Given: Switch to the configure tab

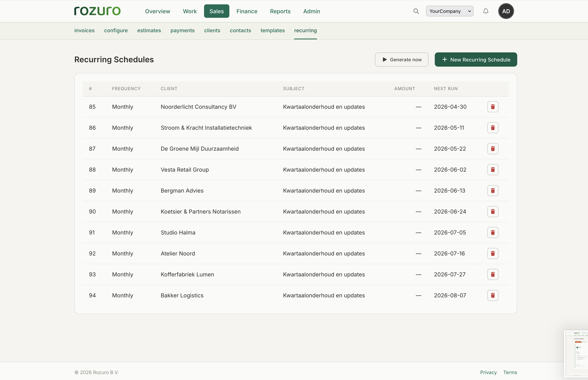Looking at the screenshot, I should (x=116, y=31).
